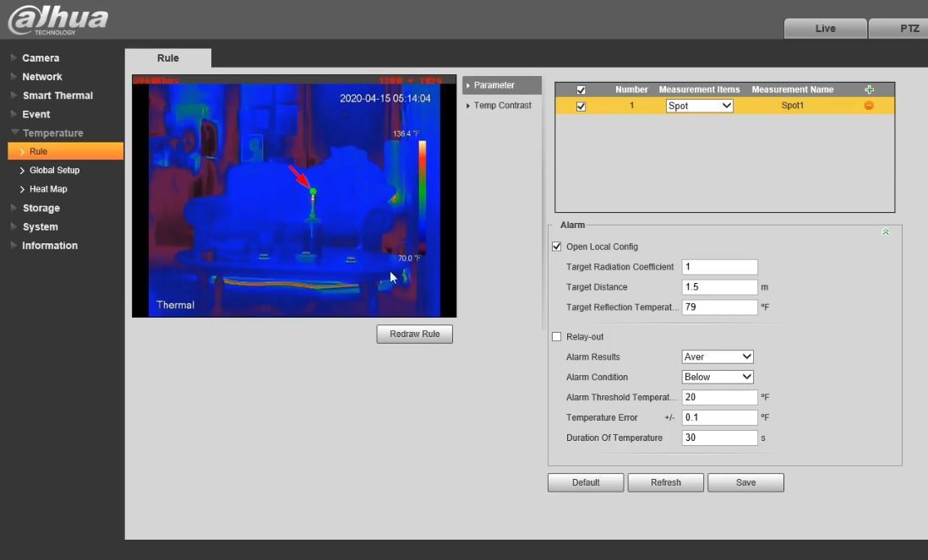This screenshot has width=928, height=560.
Task: Collapse the Alarm section with double-chevron icon
Action: tap(885, 232)
